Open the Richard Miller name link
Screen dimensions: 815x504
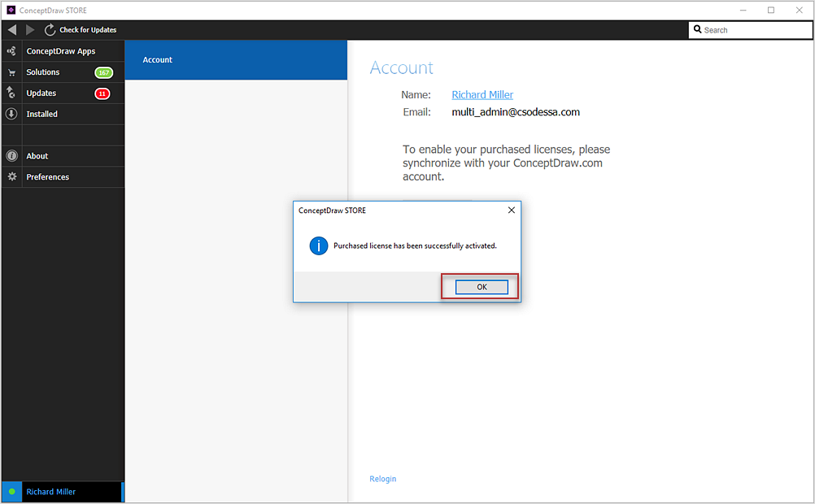pos(482,94)
